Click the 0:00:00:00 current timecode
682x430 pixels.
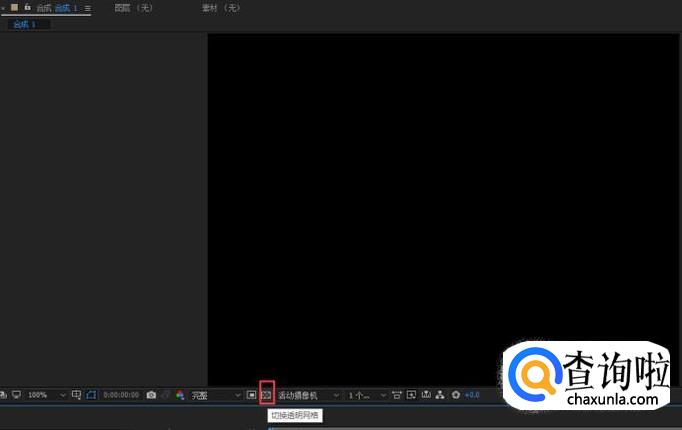121,395
